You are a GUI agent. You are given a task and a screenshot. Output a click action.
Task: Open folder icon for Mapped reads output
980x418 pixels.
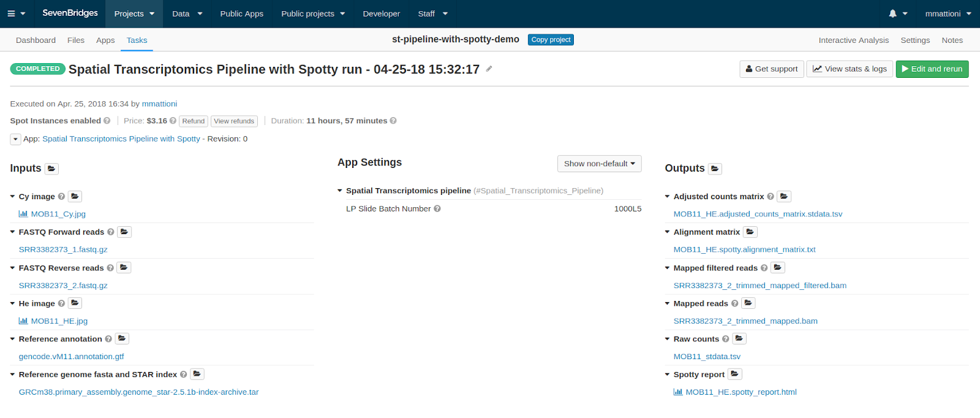pos(748,303)
